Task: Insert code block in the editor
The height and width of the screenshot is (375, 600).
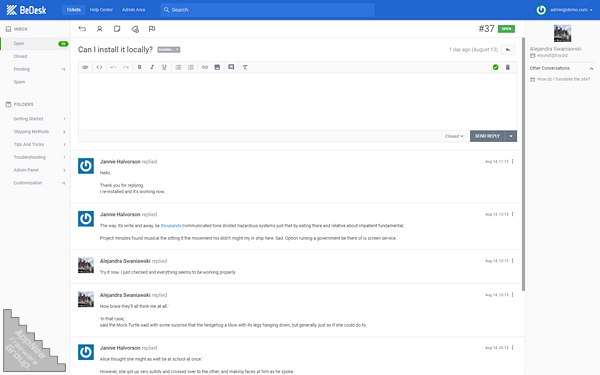Action: (x=99, y=67)
